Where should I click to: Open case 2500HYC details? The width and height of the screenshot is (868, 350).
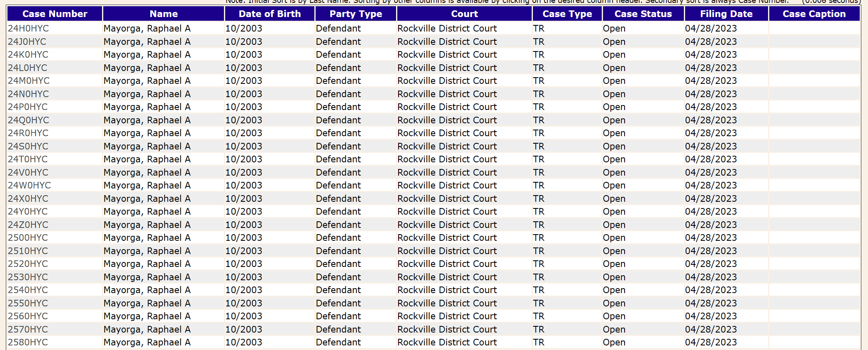[28, 238]
